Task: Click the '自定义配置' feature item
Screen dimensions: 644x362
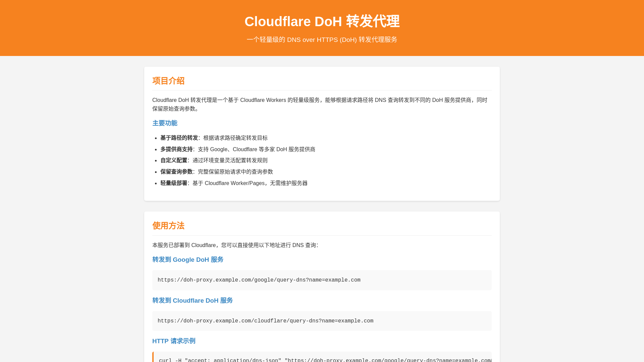Action: (x=214, y=160)
